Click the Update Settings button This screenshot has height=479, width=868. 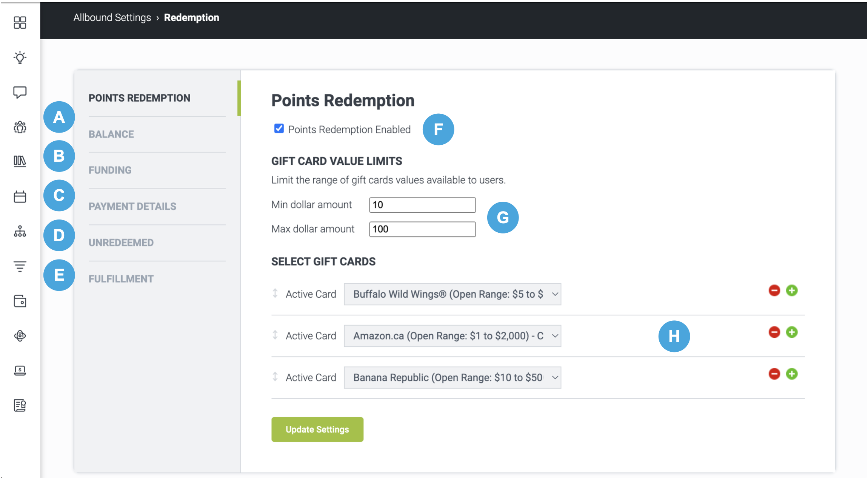317,430
